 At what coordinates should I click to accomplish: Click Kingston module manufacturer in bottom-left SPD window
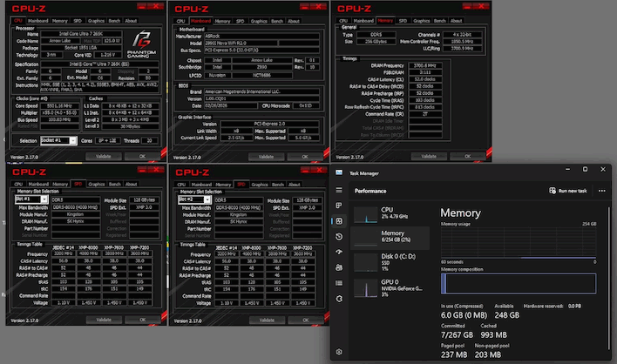click(75, 214)
